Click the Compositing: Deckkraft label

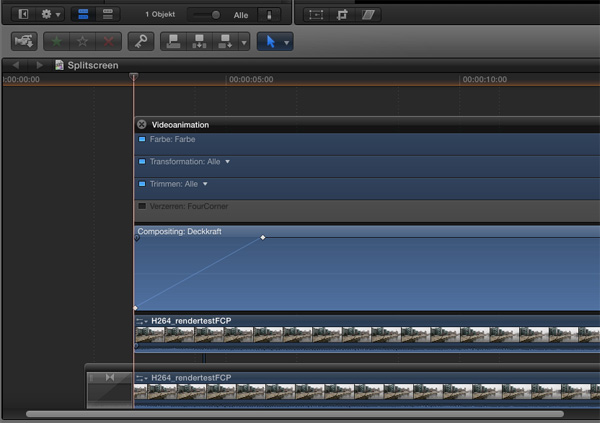179,231
